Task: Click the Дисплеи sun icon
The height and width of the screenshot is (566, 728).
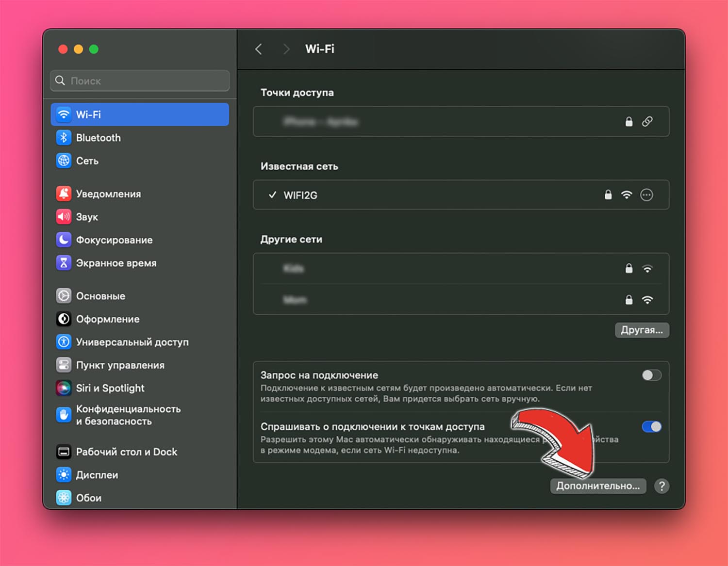Action: pos(64,475)
